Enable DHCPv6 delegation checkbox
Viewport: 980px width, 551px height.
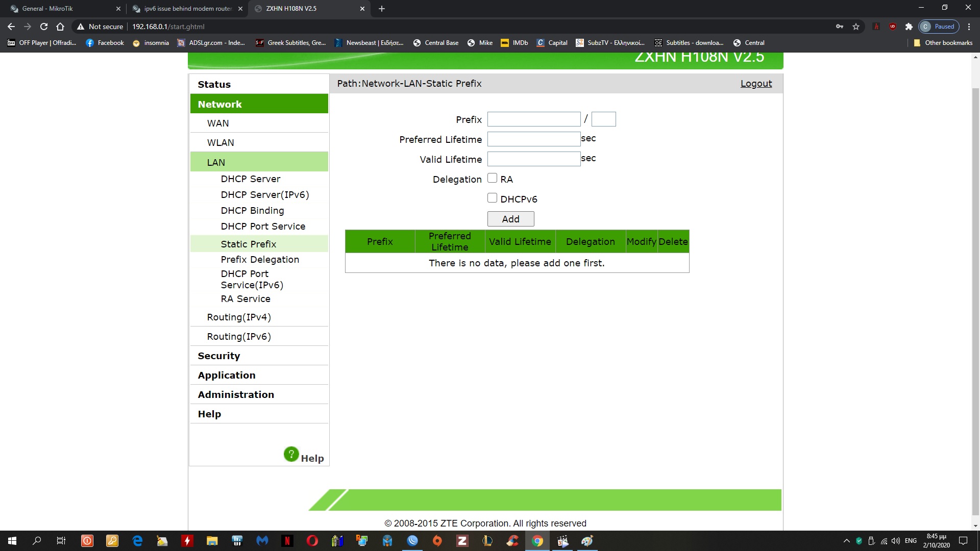(492, 198)
